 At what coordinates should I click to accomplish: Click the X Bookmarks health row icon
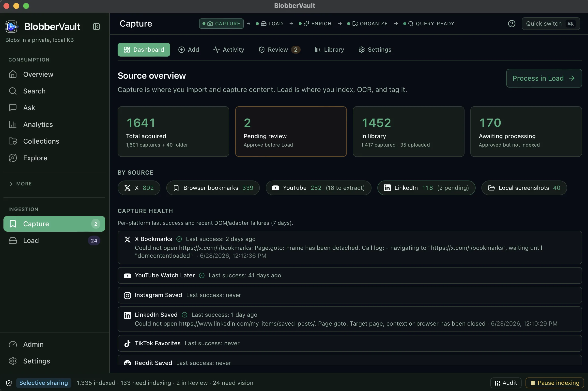(x=127, y=239)
